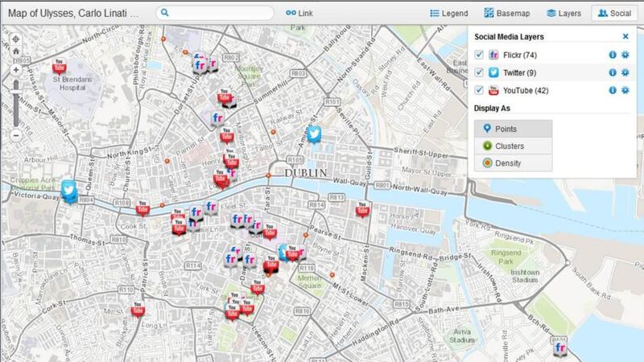This screenshot has height=362, width=644.
Task: Uncheck the YouTube layer checkbox
Action: (480, 90)
